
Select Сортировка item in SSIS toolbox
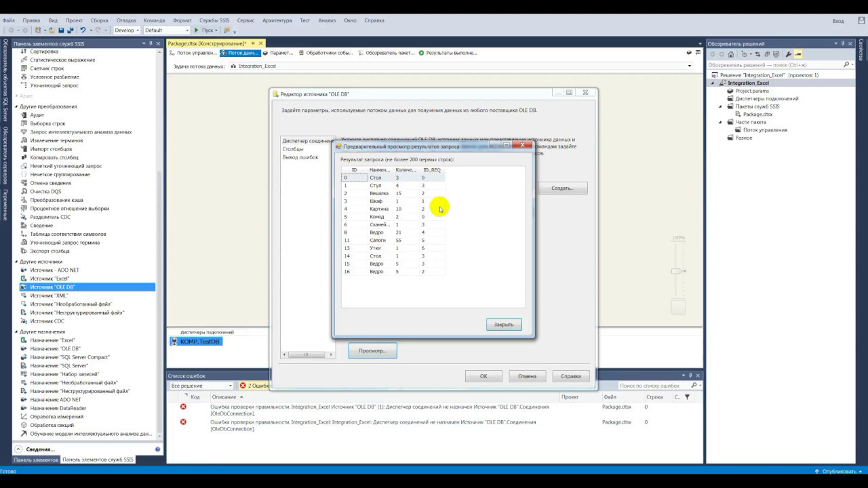[44, 52]
